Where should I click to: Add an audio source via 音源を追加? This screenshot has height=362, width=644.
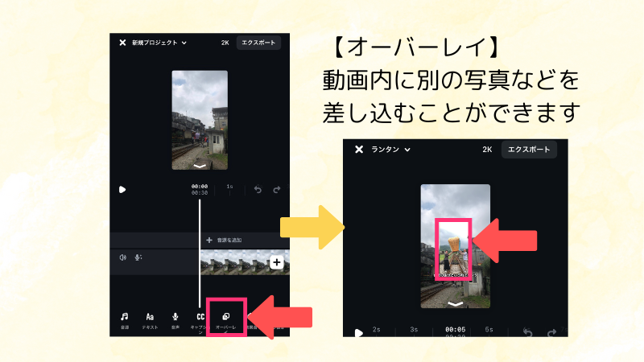[x=224, y=240]
